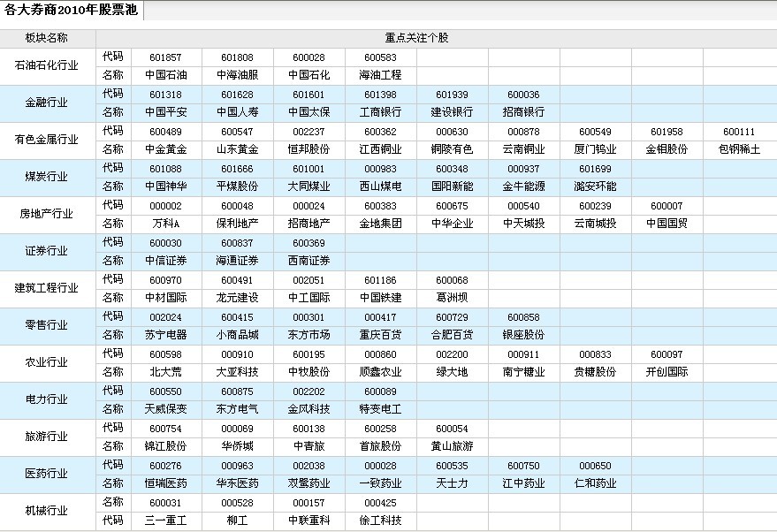Select the 机械行业 sector cell
The image size is (777, 532).
[47, 511]
